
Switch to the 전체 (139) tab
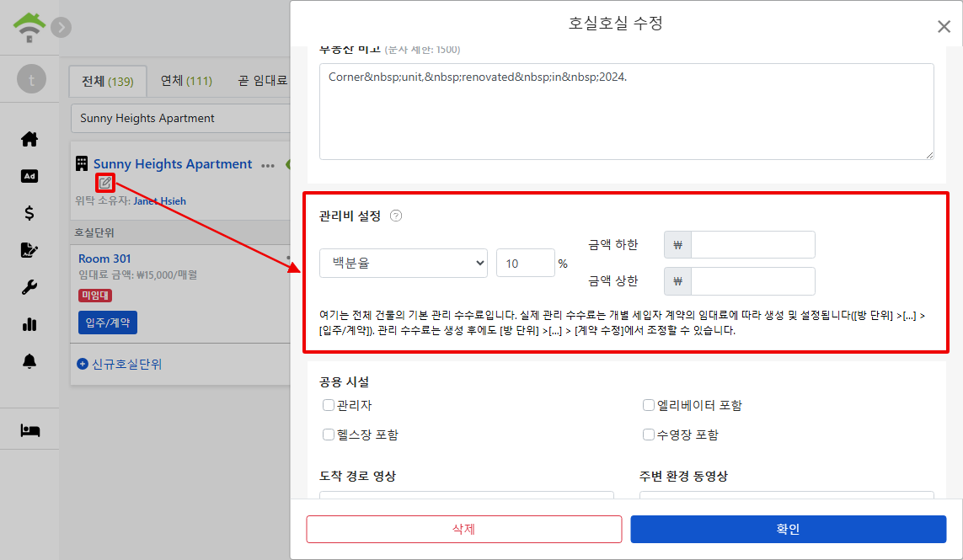(108, 81)
